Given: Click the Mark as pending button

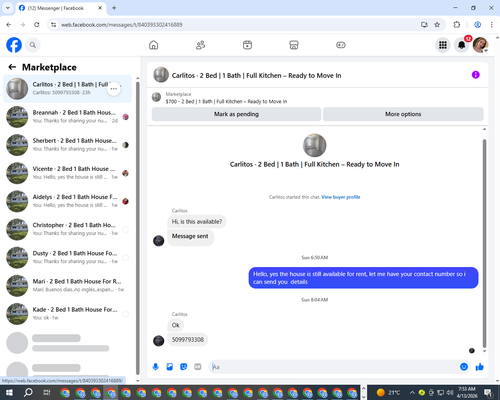Looking at the screenshot, I should click(236, 114).
